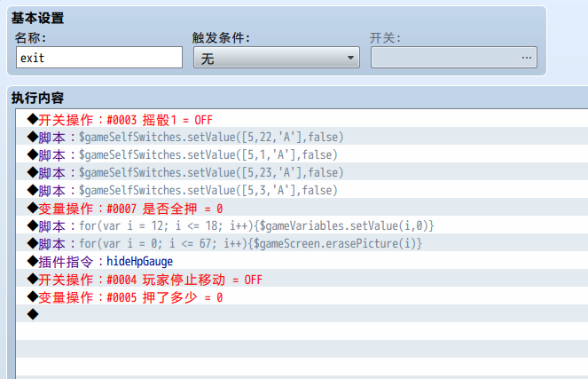This screenshot has width=588, height=379.
Task: Select the plugin command hideHpGauge line
Action: pyautogui.click(x=302, y=261)
